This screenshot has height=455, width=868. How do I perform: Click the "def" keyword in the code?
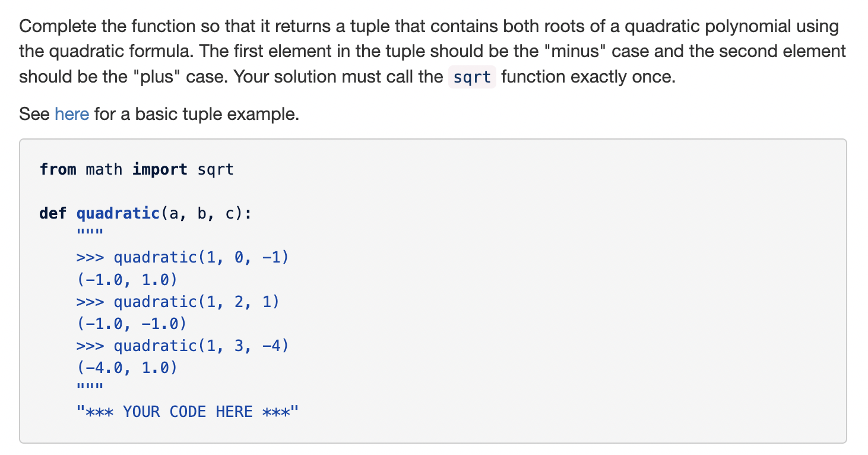tap(53, 213)
